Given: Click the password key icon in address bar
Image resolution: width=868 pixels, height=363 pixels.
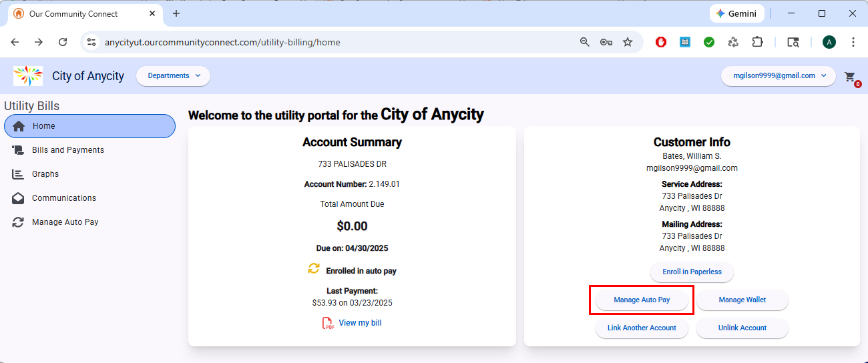Looking at the screenshot, I should coord(606,42).
